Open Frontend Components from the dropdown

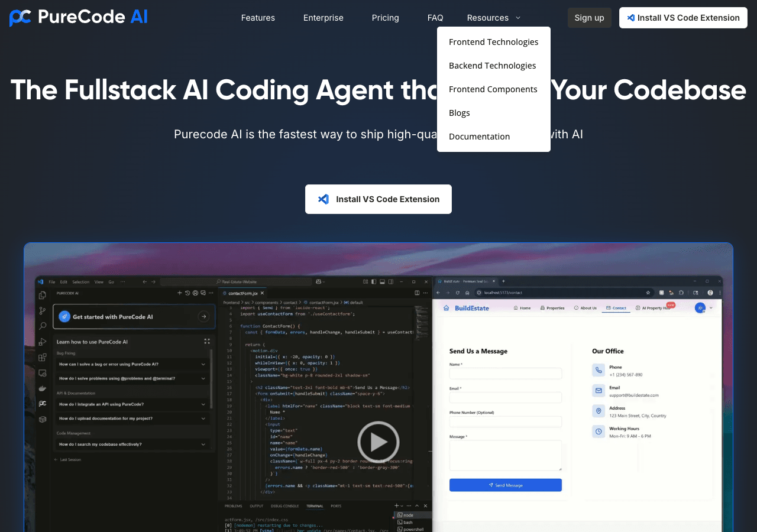coord(494,89)
